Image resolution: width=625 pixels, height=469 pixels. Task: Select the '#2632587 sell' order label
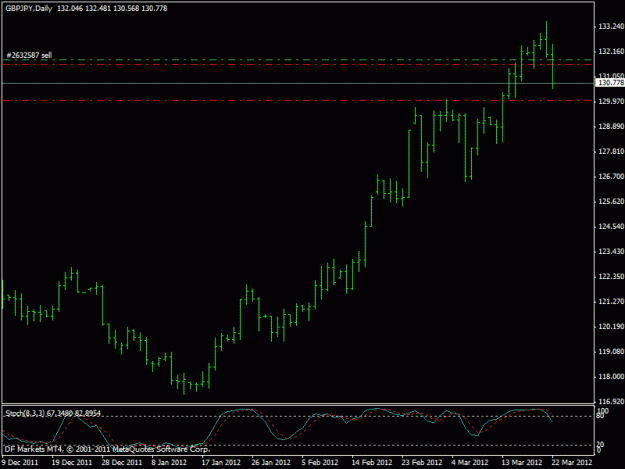coord(29,55)
